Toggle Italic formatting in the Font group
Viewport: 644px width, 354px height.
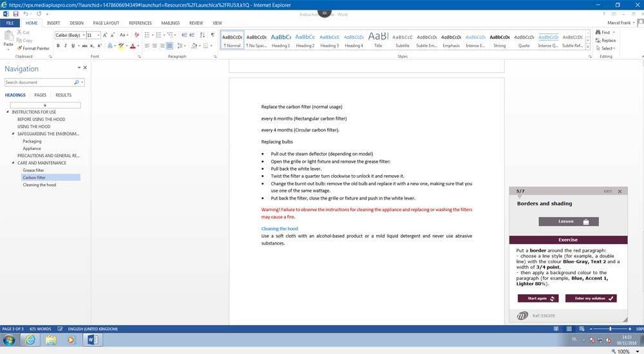pyautogui.click(x=65, y=46)
